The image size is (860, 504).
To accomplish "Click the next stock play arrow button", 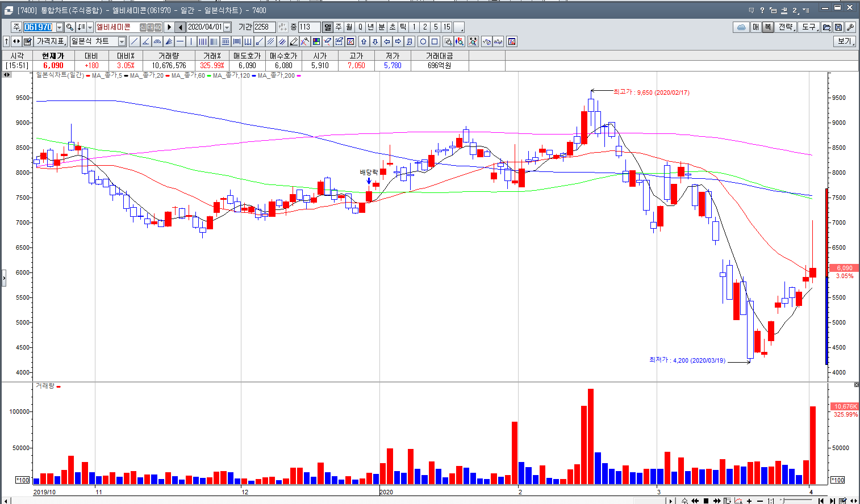I will click(x=169, y=27).
